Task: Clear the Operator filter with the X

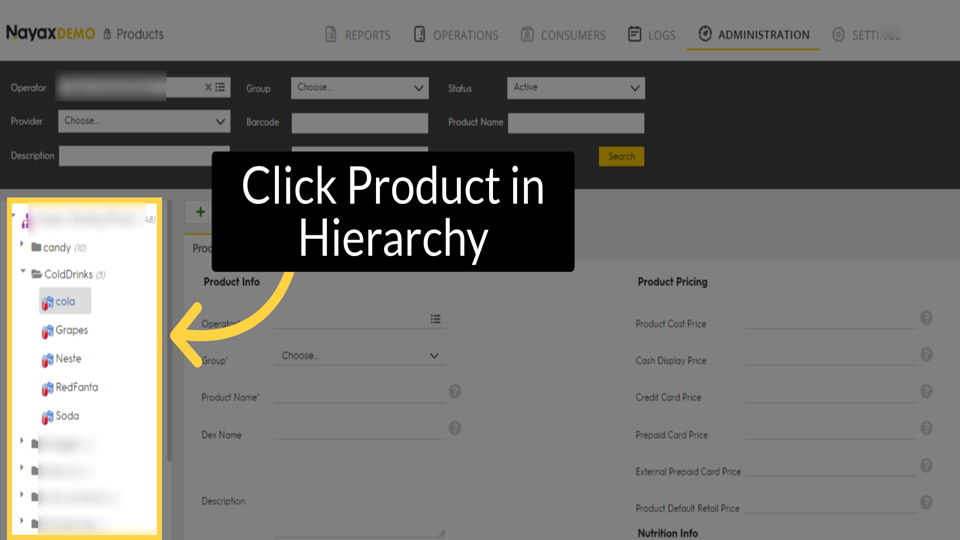Action: tap(208, 87)
